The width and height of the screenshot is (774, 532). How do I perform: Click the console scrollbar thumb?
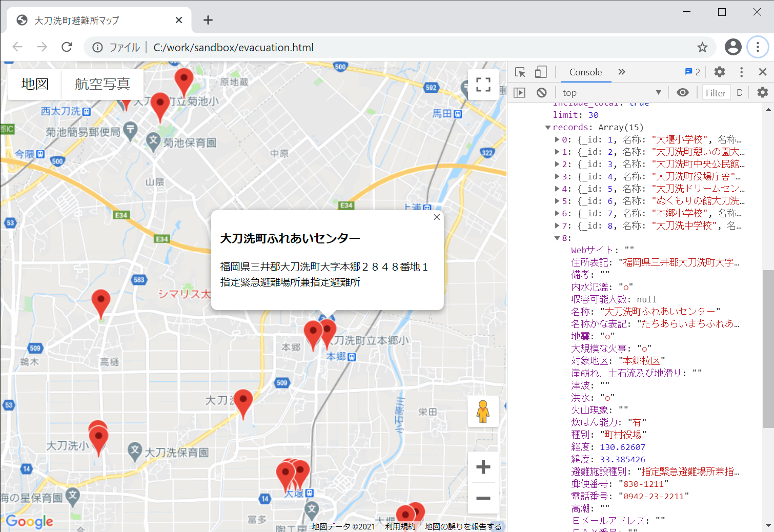[x=768, y=349]
